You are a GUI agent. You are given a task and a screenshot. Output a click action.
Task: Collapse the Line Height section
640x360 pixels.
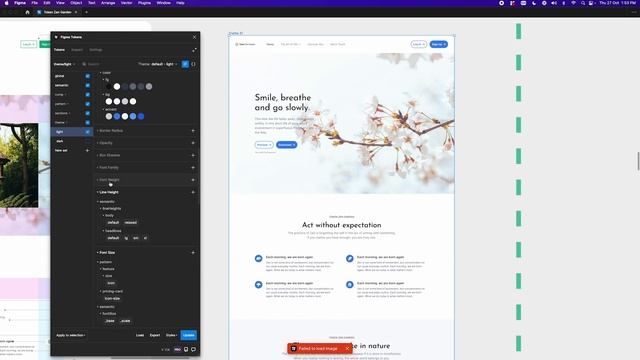108,192
